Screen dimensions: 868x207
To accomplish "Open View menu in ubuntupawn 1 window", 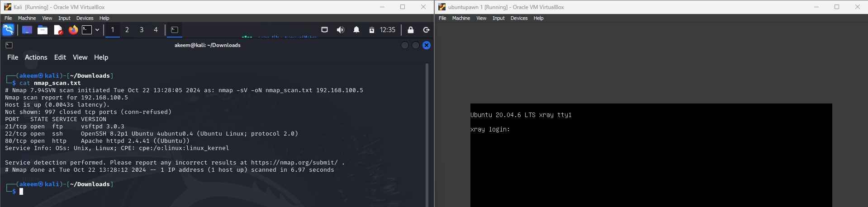I will [481, 18].
